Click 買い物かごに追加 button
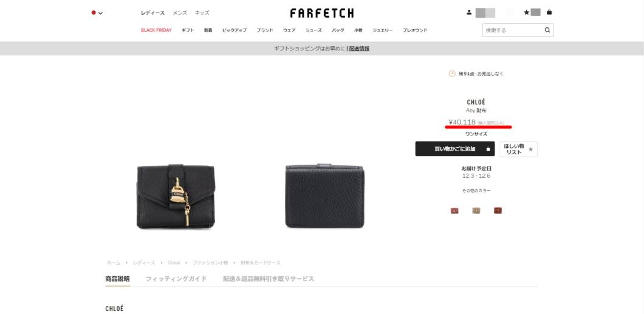 pos(454,149)
